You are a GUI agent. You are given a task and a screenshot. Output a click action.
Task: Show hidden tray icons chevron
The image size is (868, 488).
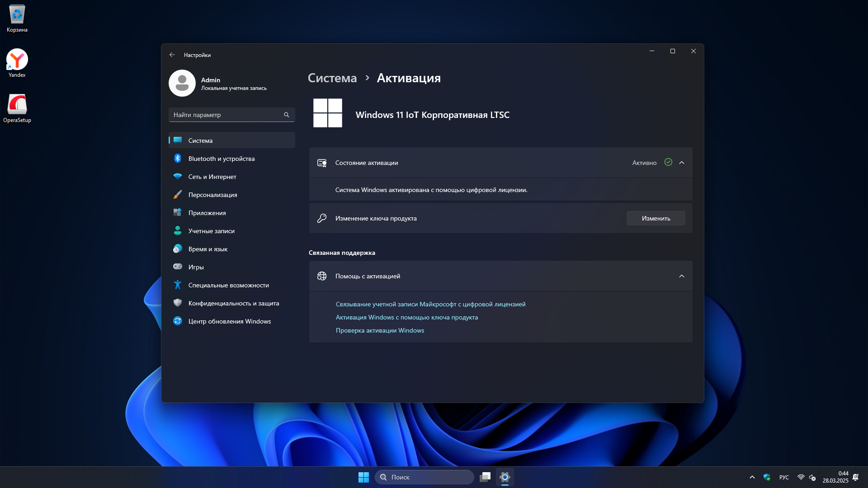[752, 477]
